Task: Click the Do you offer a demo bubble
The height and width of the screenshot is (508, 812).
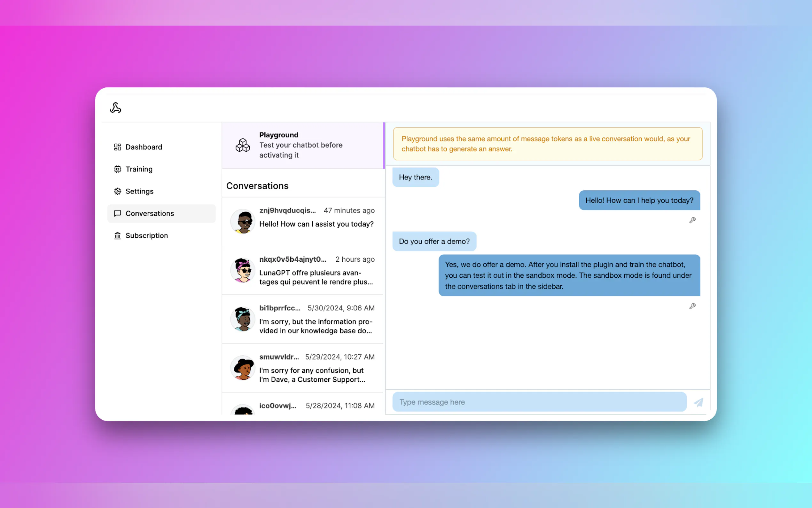Action: point(434,242)
